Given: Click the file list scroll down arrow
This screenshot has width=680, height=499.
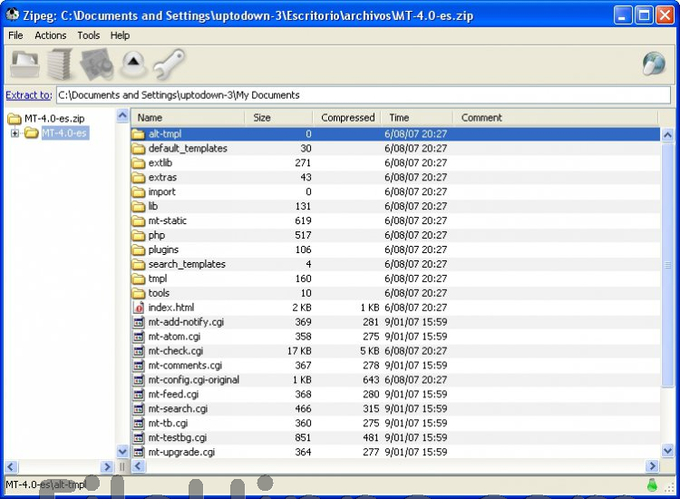Looking at the screenshot, I should tap(668, 451).
